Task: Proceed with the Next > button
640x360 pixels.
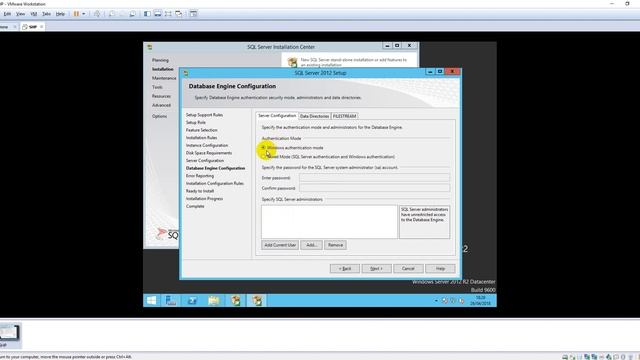Action: (x=376, y=269)
